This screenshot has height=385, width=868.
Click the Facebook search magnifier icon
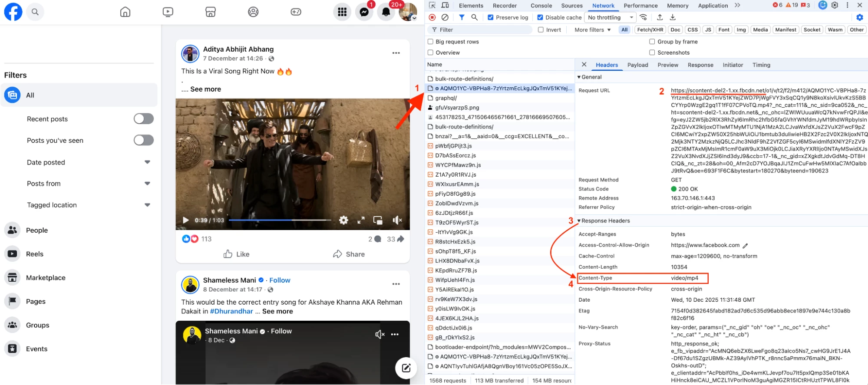click(35, 12)
